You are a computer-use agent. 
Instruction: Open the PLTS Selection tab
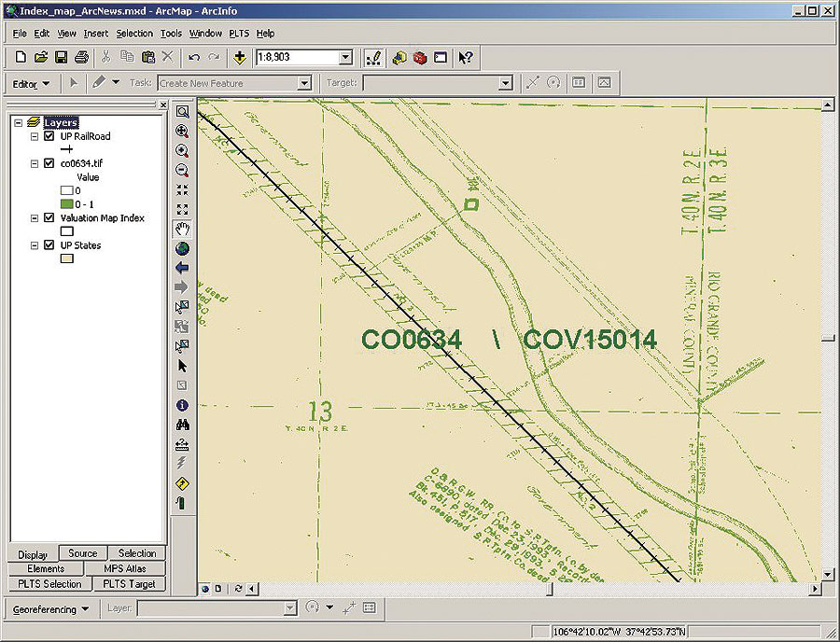point(49,584)
